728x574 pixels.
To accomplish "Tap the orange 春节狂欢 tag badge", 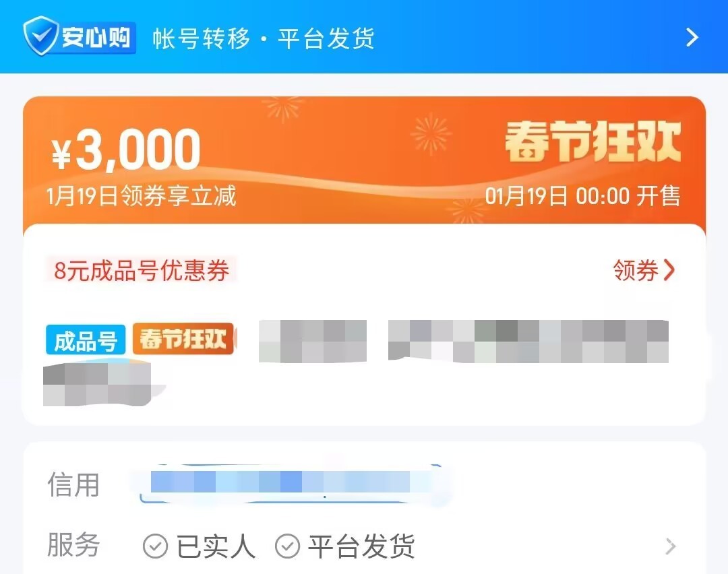I will coord(184,339).
